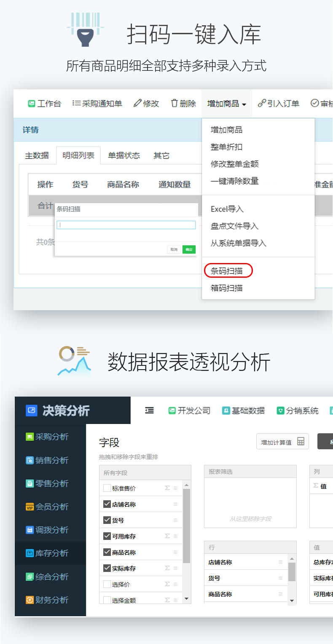Viewport: 333px width, 644px height.
Task: Click the 值 entry in 列 panel
Action: (x=323, y=486)
